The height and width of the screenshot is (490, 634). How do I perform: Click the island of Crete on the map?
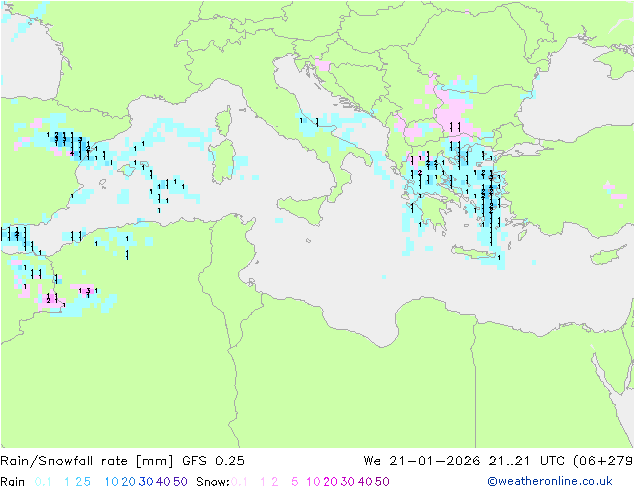coord(475,254)
